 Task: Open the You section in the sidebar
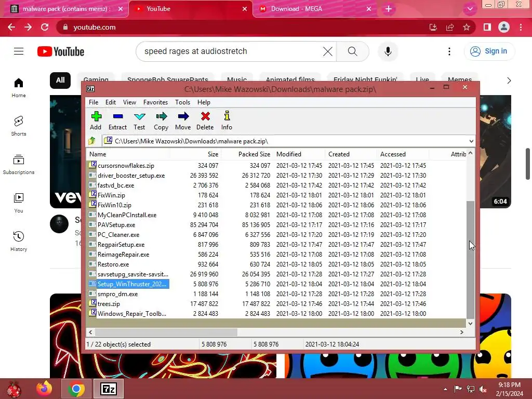click(19, 203)
